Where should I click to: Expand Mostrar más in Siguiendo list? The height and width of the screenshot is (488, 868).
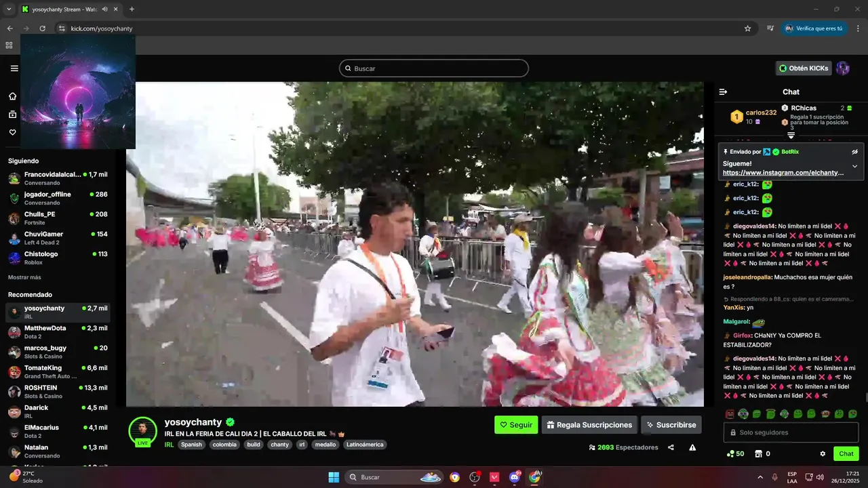pos(24,277)
